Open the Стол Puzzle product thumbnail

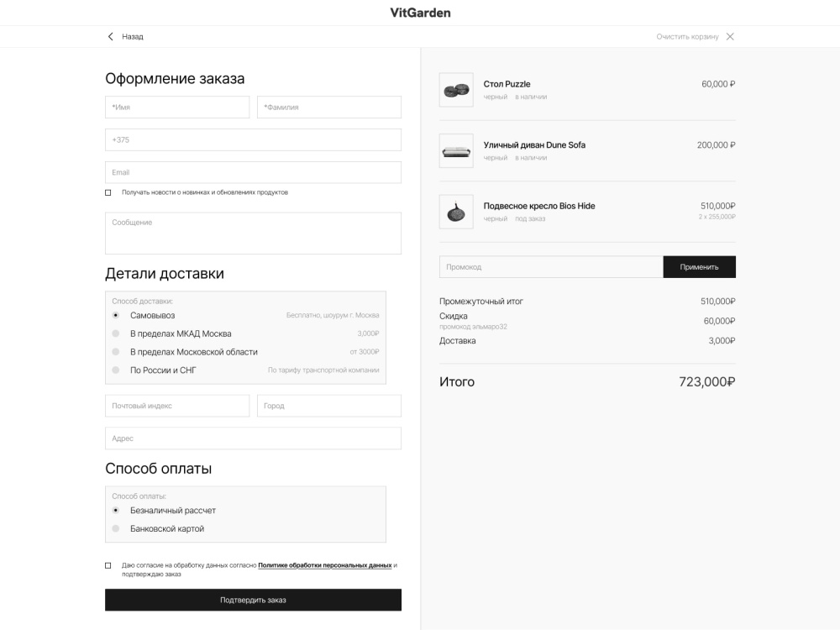coord(456,90)
